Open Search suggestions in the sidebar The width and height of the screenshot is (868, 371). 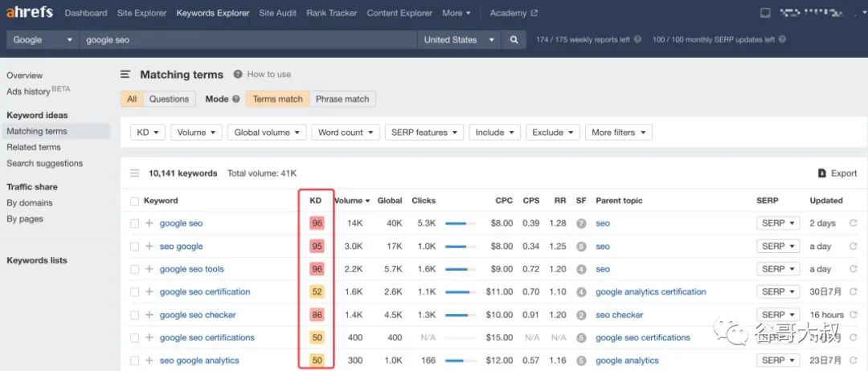(45, 163)
